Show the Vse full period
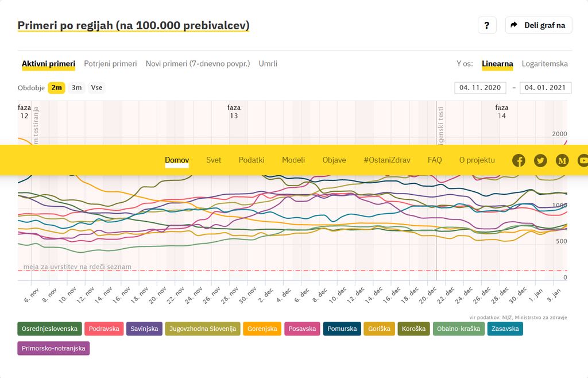This screenshot has height=378, width=588. tap(96, 88)
